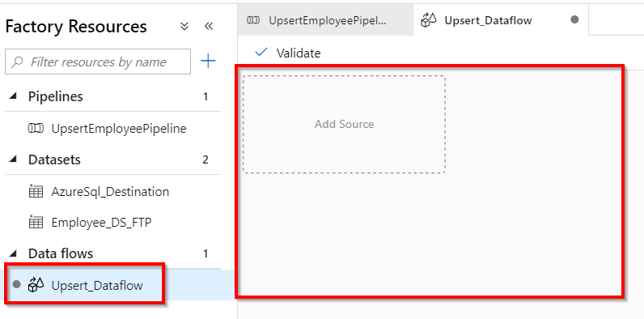Viewport: 644px width, 319px height.
Task: Click the search magnifier icon in filter box
Action: (17, 62)
